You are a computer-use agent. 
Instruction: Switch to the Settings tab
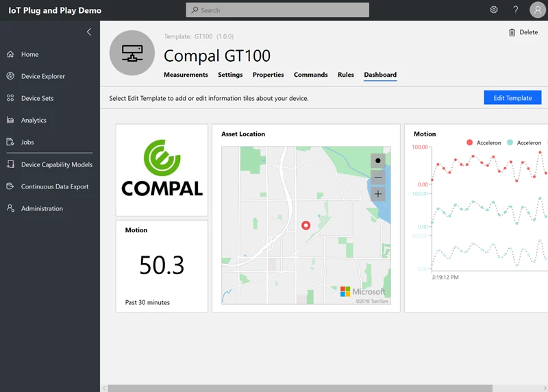(x=230, y=75)
